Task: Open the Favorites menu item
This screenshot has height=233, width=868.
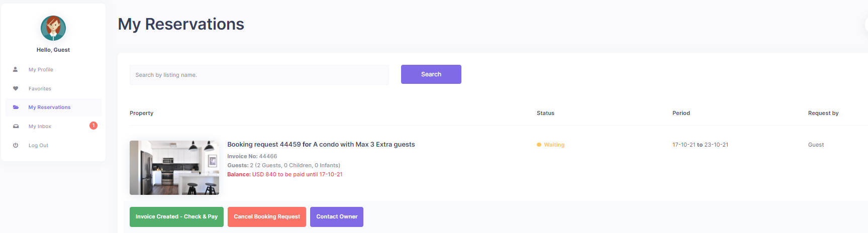Action: coord(40,89)
